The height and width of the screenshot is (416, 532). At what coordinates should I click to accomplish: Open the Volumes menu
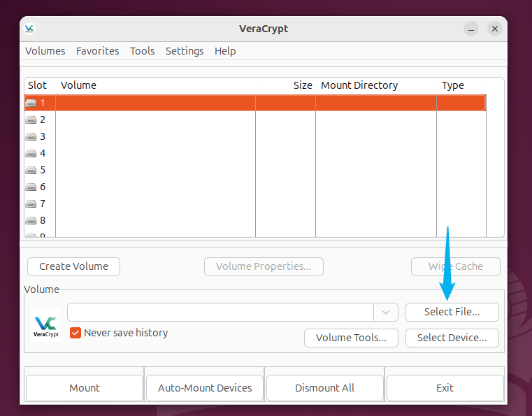[x=45, y=51]
